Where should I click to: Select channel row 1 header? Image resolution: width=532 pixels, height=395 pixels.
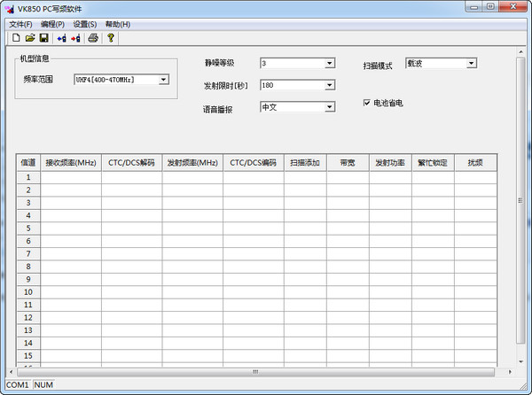click(28, 177)
